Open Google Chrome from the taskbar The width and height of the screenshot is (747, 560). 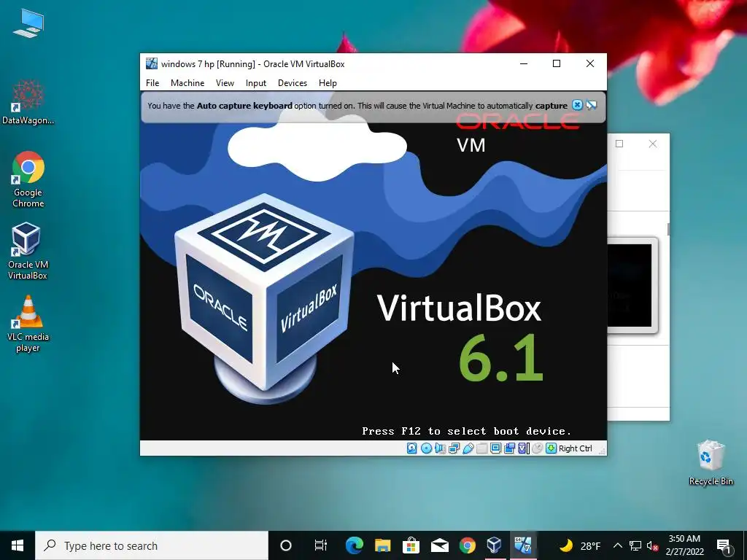[468, 545]
